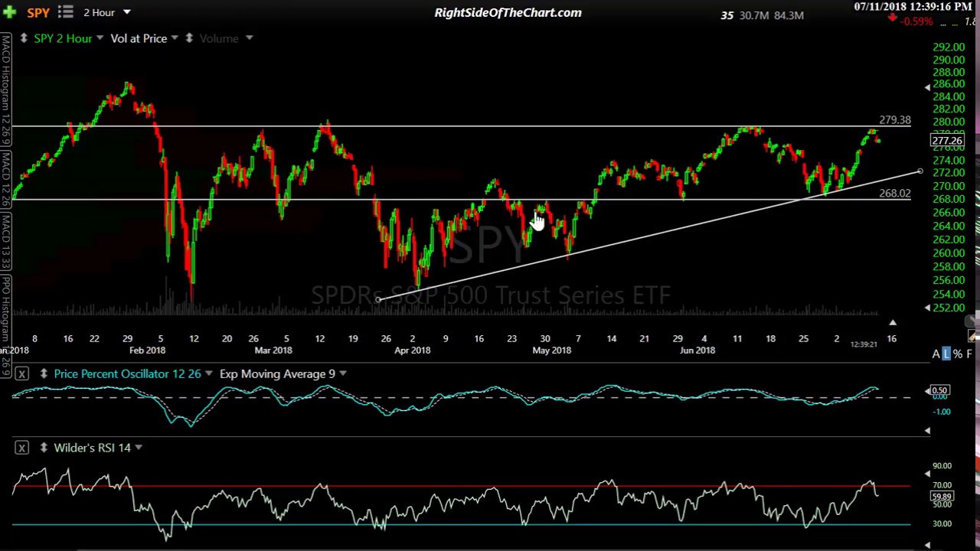Click the 268.02 support line label

[x=895, y=194]
